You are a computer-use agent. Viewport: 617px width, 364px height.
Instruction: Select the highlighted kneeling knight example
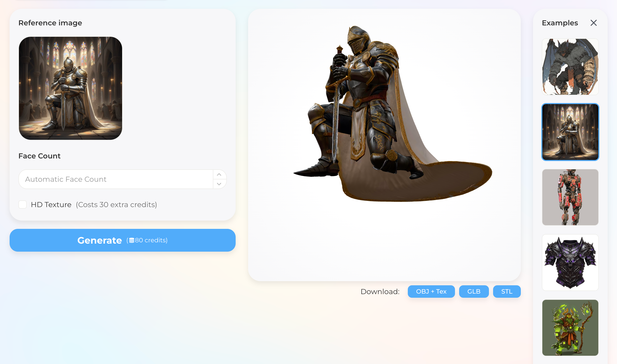tap(570, 132)
